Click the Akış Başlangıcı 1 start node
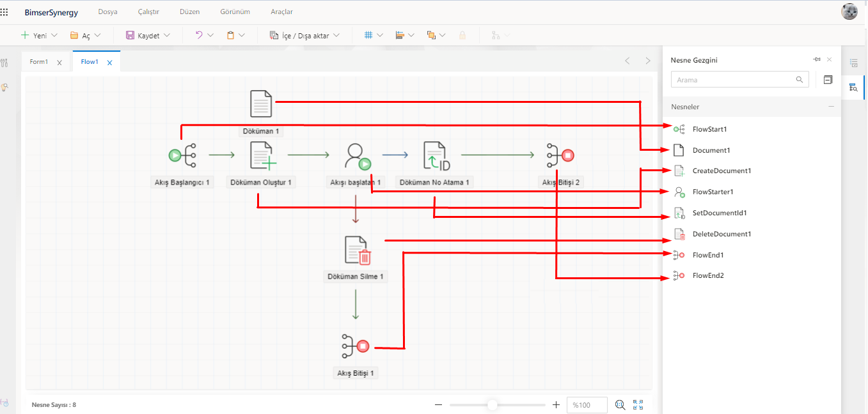The height and width of the screenshot is (414, 868). (182, 155)
